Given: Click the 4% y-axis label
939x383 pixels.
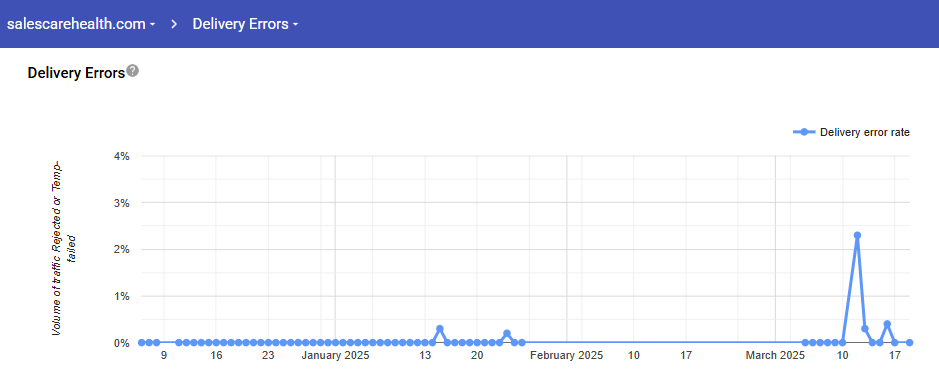Looking at the screenshot, I should coord(122,156).
